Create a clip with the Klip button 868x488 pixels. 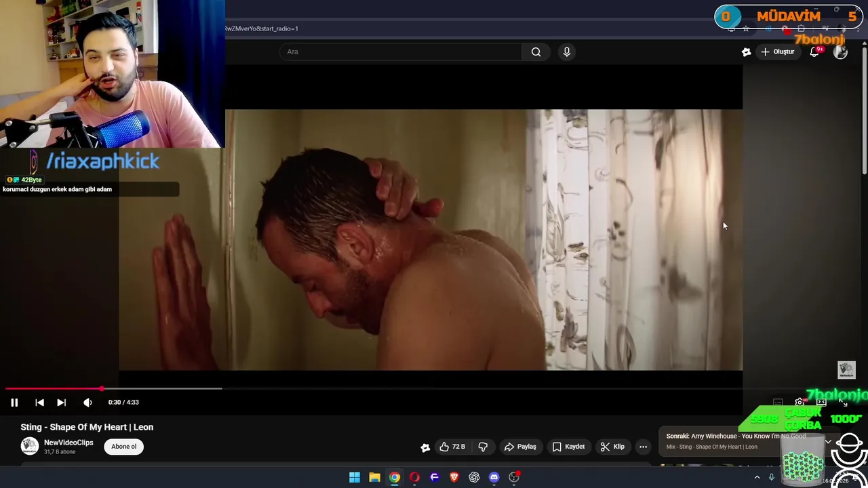[x=612, y=447]
